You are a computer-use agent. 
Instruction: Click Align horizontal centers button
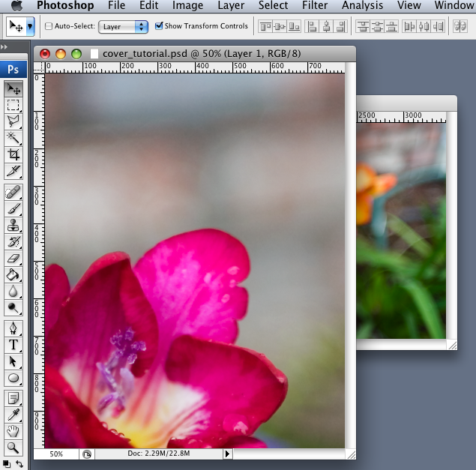(326, 27)
